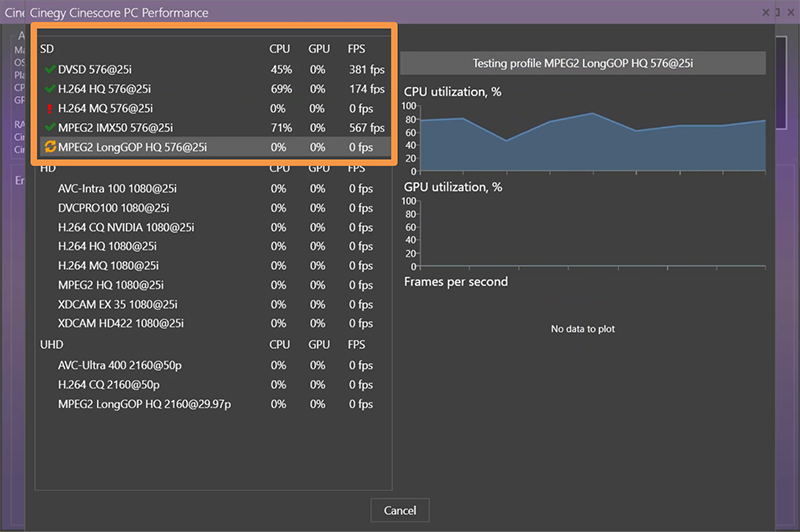Select the MPEG2 LongGOP HQ 576@25i profile row

click(x=215, y=147)
